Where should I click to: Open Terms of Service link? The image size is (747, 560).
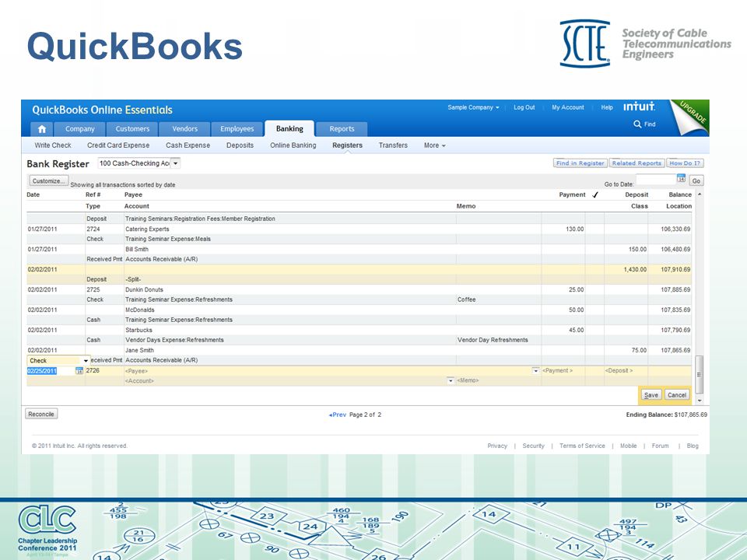click(x=582, y=446)
